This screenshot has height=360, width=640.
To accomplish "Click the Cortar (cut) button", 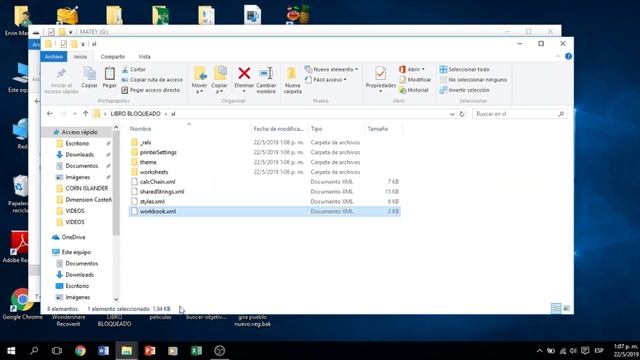I will [133, 69].
